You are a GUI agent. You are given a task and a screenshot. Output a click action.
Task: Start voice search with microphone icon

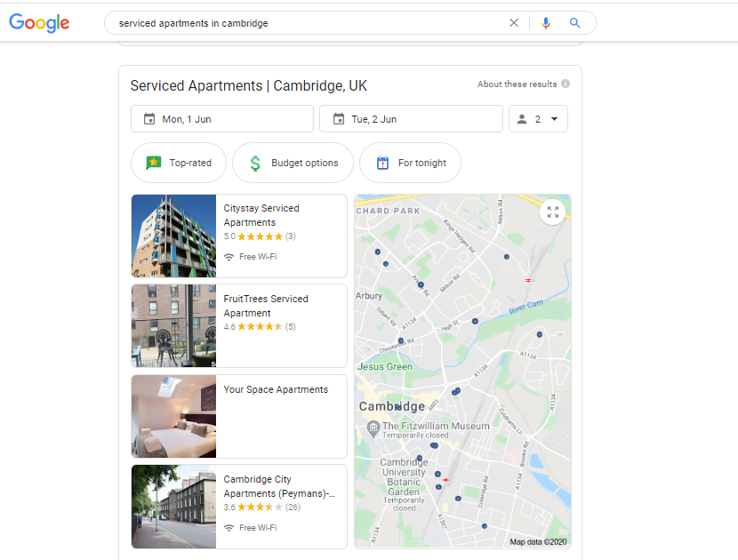(x=546, y=22)
